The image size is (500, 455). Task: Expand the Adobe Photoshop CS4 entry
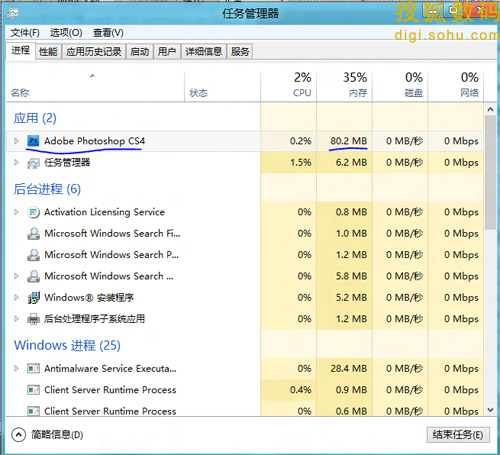pyautogui.click(x=16, y=141)
